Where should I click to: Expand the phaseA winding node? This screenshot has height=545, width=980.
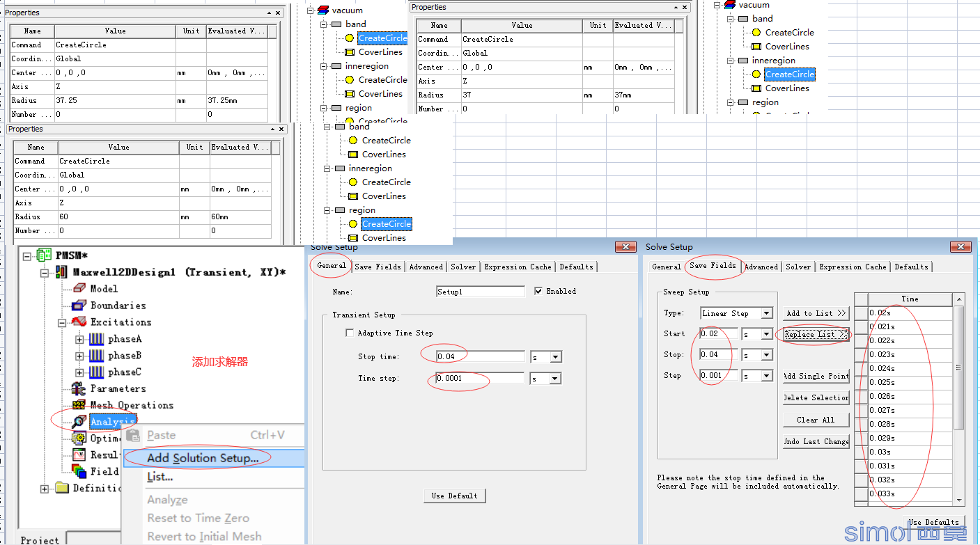click(x=79, y=339)
